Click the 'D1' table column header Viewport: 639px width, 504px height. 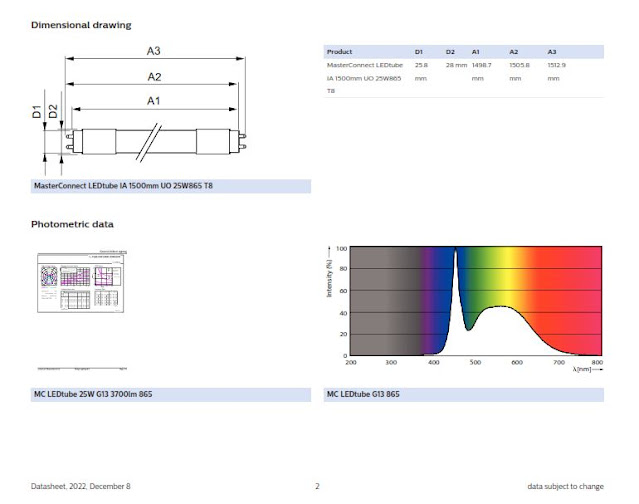click(419, 52)
